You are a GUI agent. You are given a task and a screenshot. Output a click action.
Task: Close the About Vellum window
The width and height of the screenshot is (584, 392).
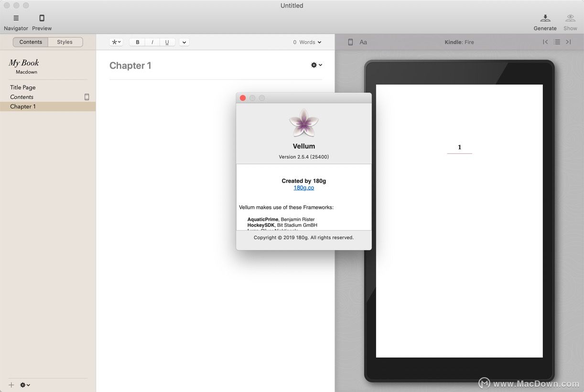[x=243, y=98]
